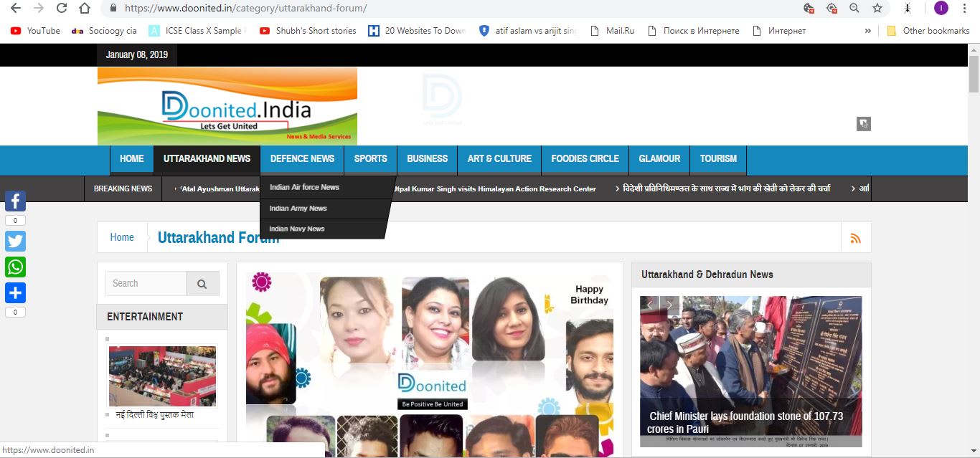This screenshot has height=458, width=980.
Task: Select Indian Air force News from dropdown
Action: 304,187
